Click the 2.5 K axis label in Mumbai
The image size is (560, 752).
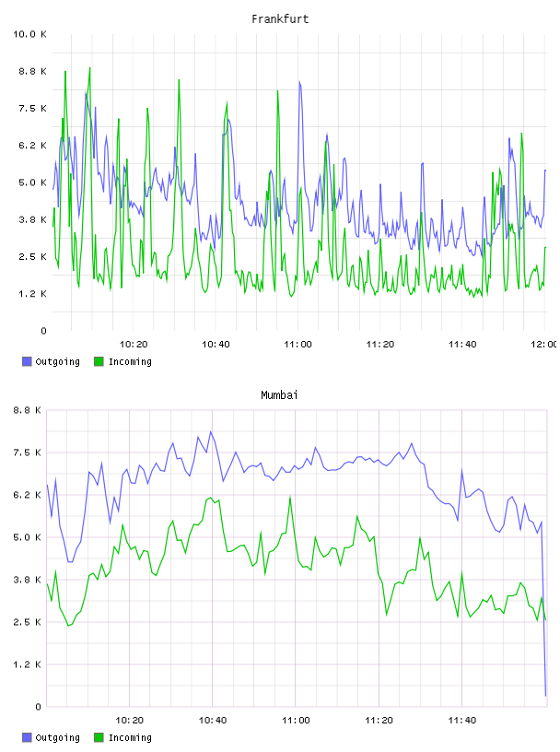pyautogui.click(x=28, y=622)
